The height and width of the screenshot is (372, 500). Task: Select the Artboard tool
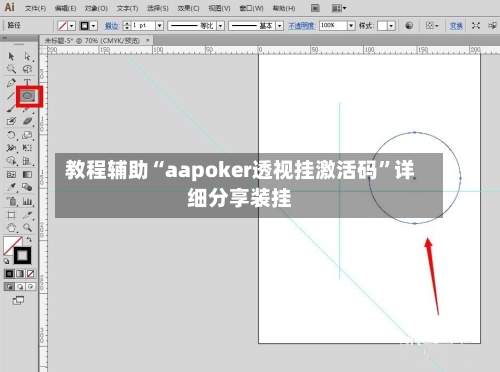point(11,215)
